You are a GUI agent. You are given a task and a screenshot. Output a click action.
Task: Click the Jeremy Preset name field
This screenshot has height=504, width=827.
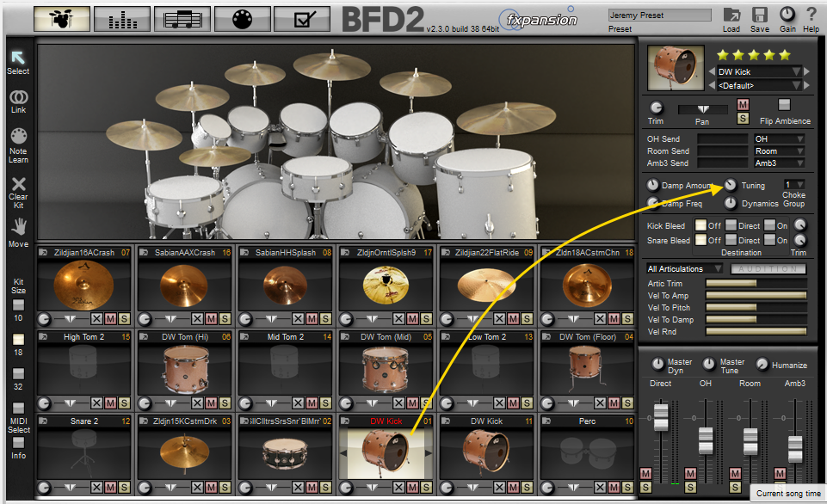[x=660, y=15]
